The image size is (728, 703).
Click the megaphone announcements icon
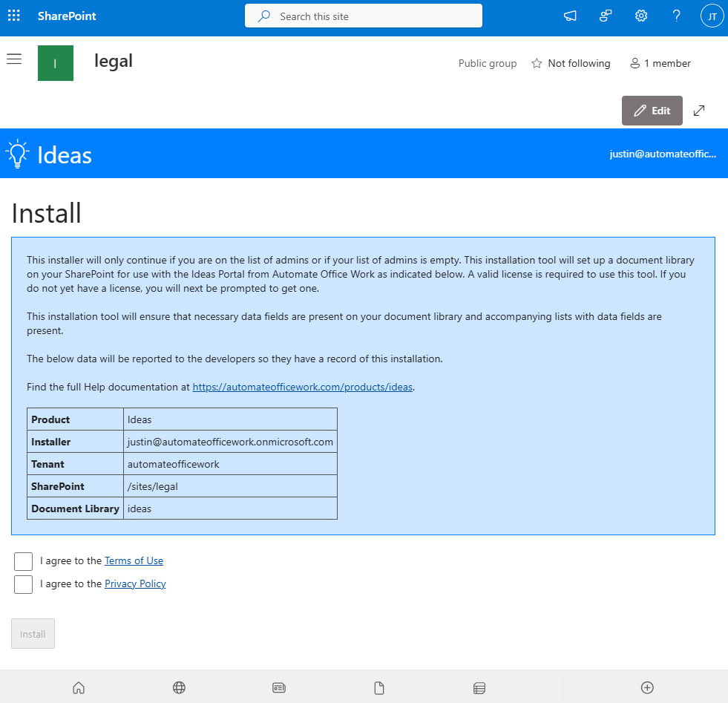point(570,16)
